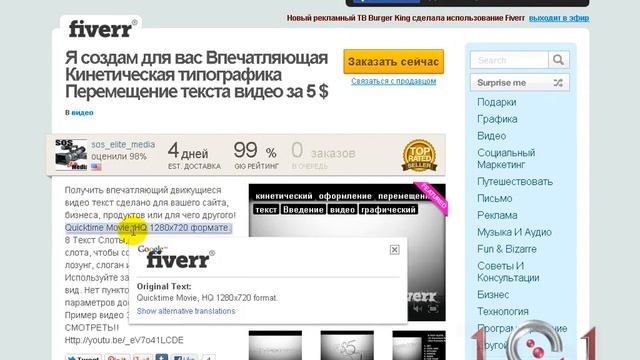Click the Search input field

[509, 60]
